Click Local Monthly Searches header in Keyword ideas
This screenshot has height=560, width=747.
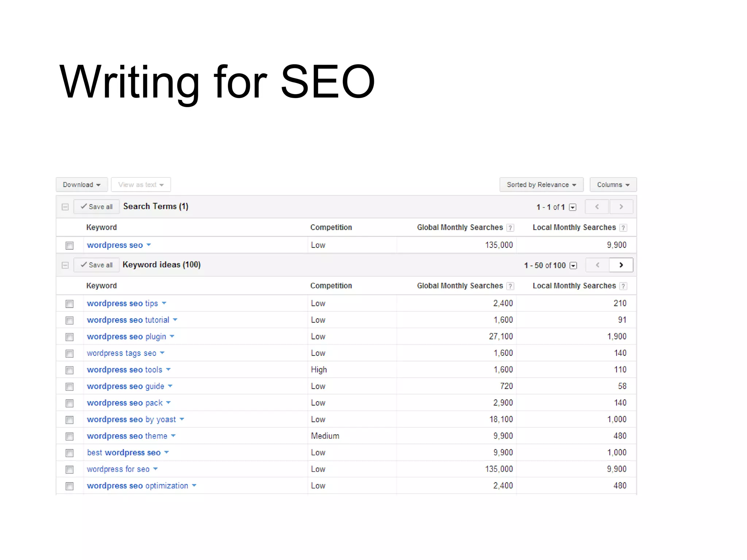pos(574,286)
